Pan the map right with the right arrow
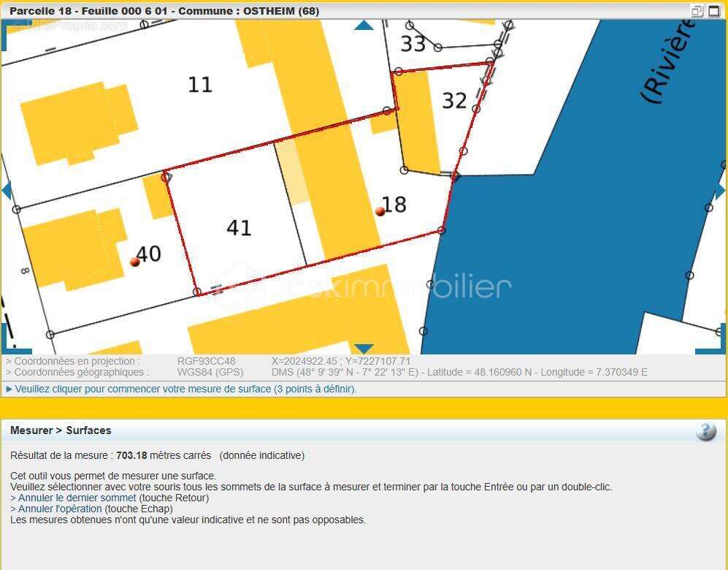728x570 pixels. [x=720, y=191]
